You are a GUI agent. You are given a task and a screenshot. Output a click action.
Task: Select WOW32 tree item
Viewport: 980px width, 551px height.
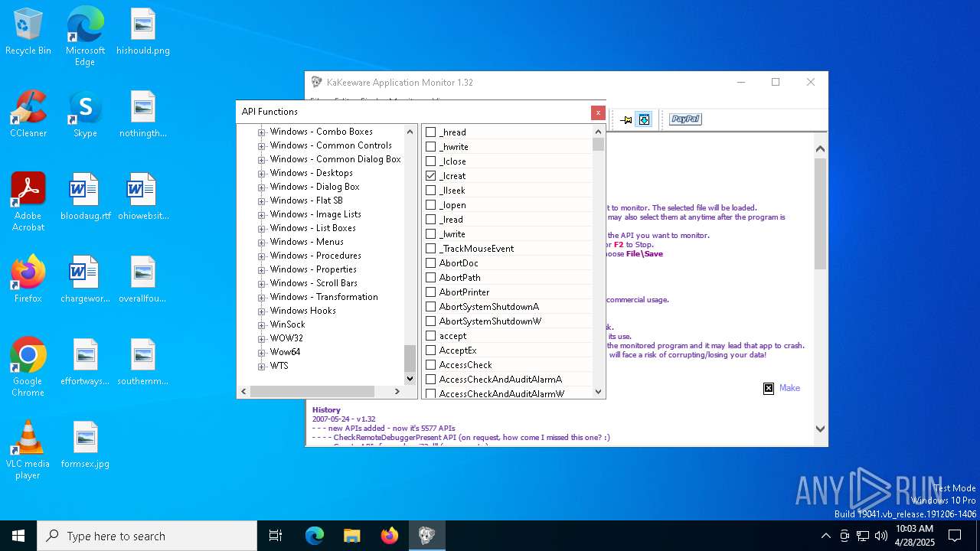coord(286,338)
